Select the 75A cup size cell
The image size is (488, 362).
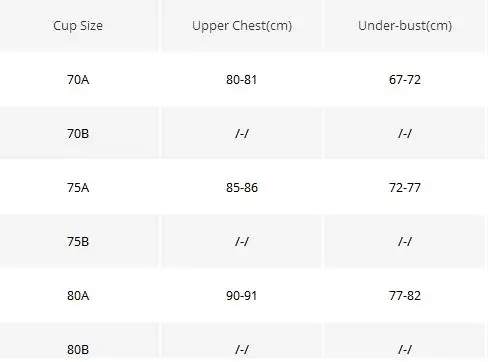pos(78,188)
